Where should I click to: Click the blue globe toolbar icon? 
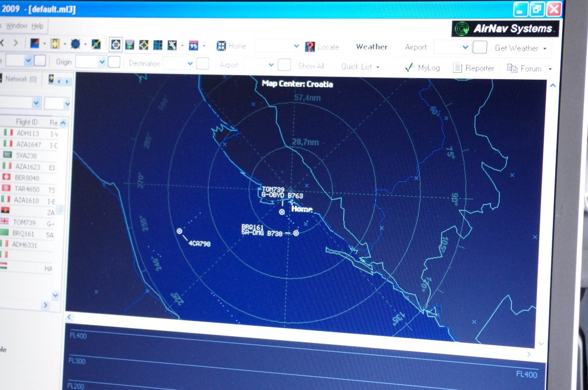pyautogui.click(x=75, y=44)
